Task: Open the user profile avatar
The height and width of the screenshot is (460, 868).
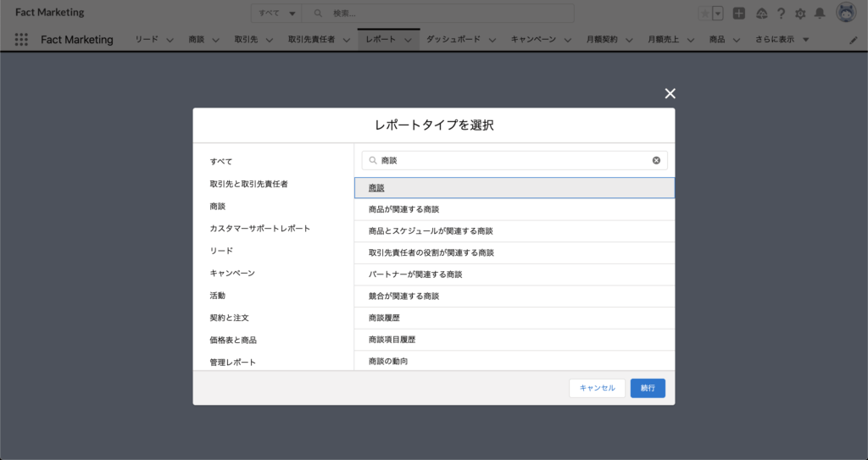Action: coord(846,12)
